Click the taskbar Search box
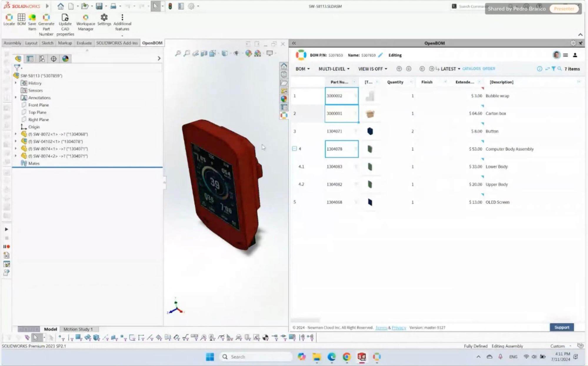The image size is (588, 366). [x=256, y=357]
